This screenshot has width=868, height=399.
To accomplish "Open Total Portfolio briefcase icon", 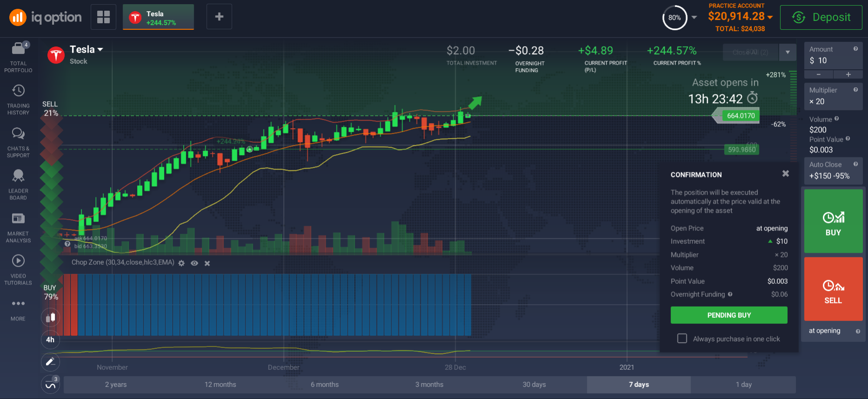I will 18,48.
